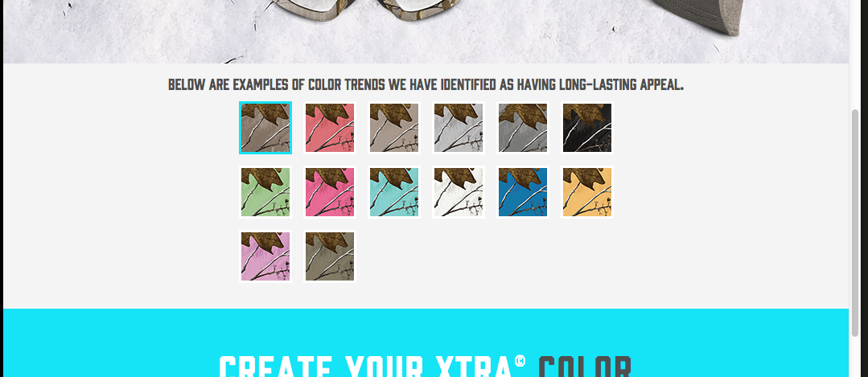This screenshot has width=868, height=377.
Task: Choose the medium gray camo swatch
Action: tap(523, 128)
